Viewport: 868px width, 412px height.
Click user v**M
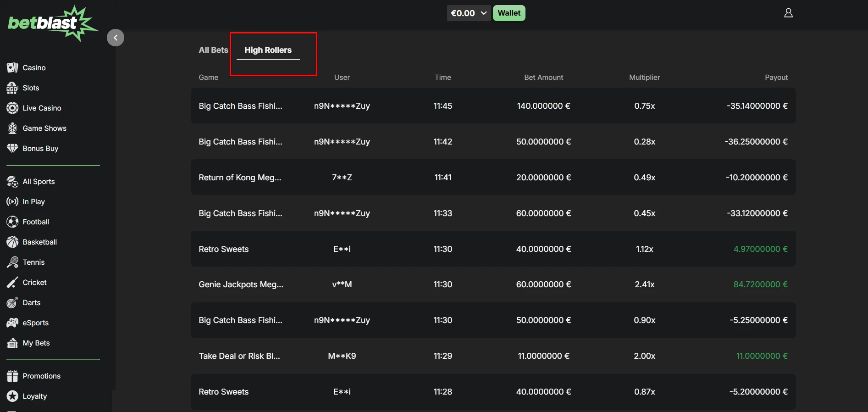[x=342, y=284]
